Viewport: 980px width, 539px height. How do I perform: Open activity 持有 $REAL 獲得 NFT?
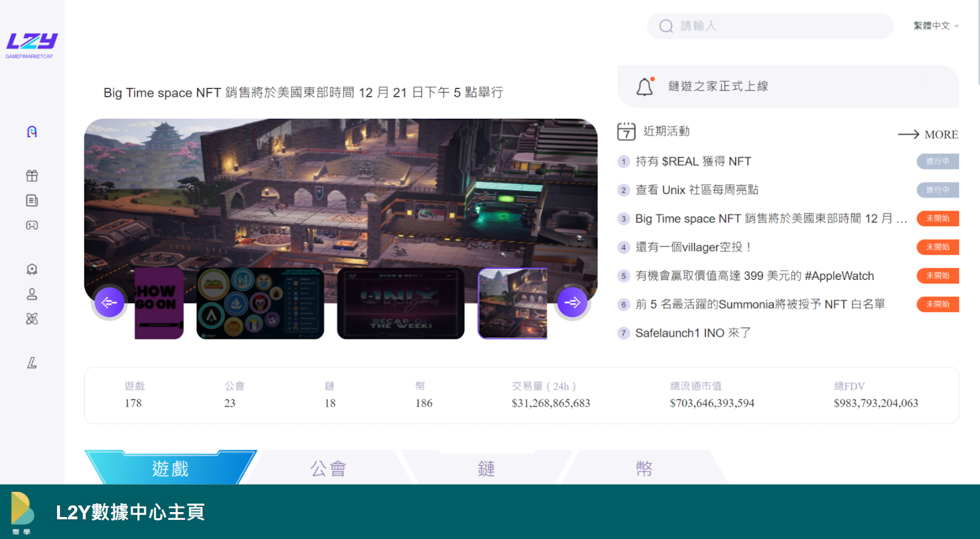(x=693, y=161)
